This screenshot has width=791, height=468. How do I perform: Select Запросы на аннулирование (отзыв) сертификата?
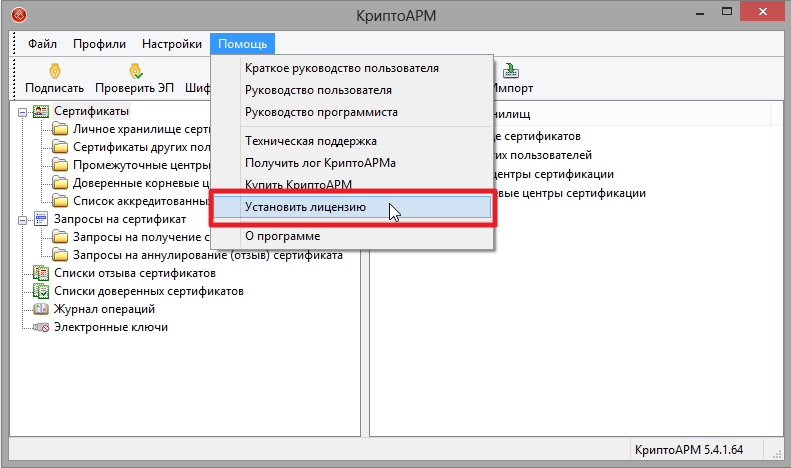point(208,255)
